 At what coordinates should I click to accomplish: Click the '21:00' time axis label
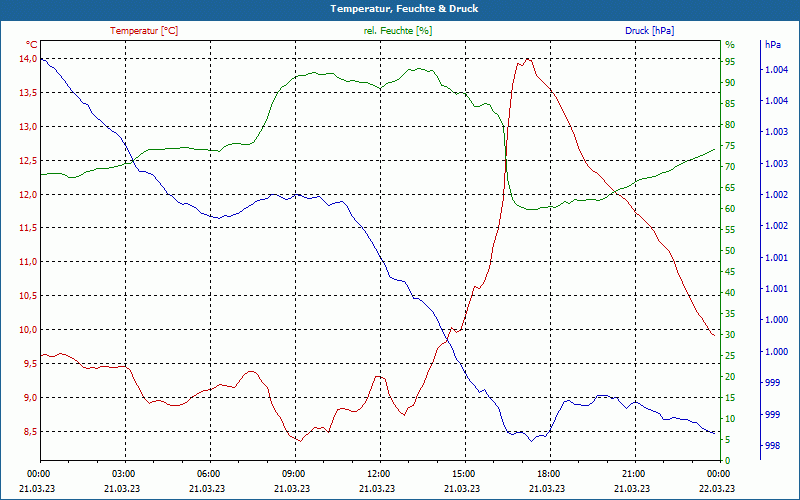point(633,474)
